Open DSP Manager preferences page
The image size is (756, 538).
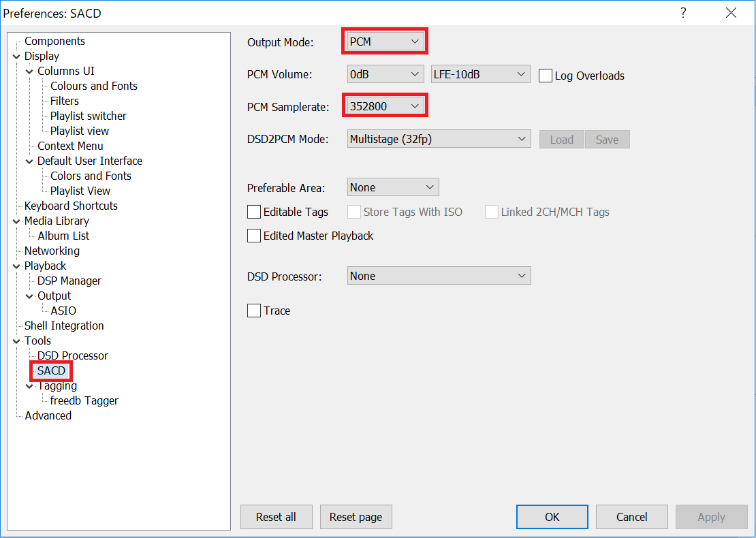[x=69, y=280]
